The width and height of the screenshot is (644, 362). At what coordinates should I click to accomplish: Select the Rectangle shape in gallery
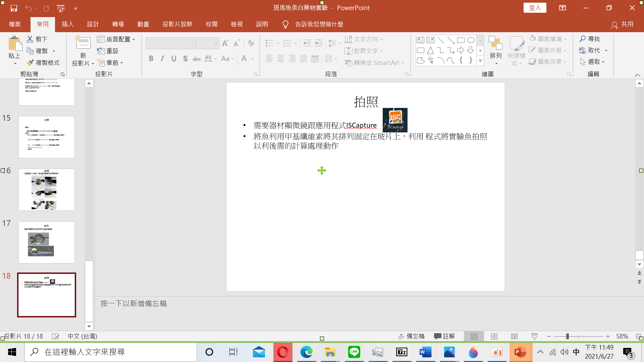461,40
